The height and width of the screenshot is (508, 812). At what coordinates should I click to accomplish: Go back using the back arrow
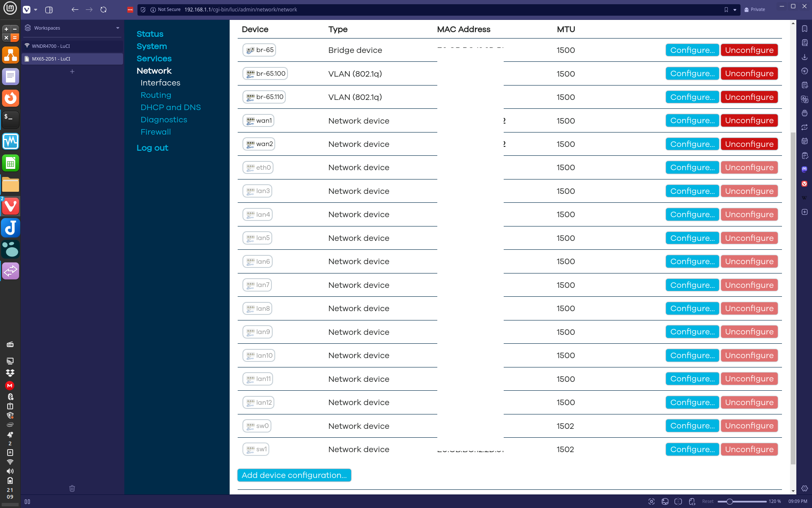[75, 9]
